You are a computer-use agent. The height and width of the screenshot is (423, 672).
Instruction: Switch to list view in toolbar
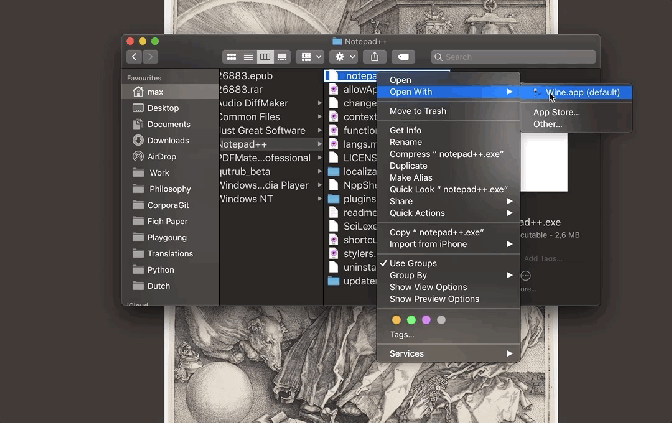[248, 57]
